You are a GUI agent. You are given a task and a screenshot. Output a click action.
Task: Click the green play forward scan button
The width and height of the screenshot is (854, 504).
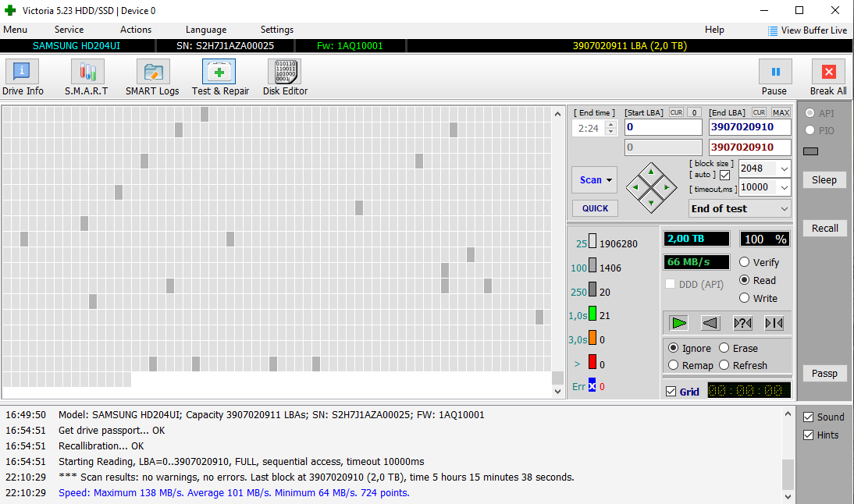click(678, 323)
